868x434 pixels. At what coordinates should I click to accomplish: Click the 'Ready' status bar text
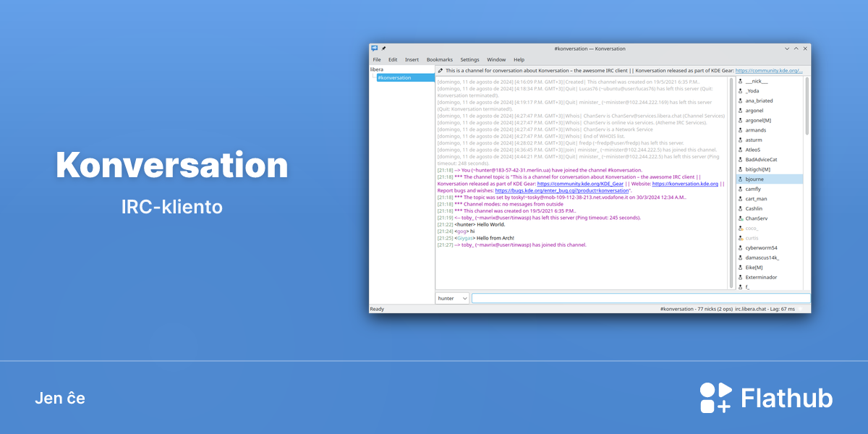pos(378,309)
